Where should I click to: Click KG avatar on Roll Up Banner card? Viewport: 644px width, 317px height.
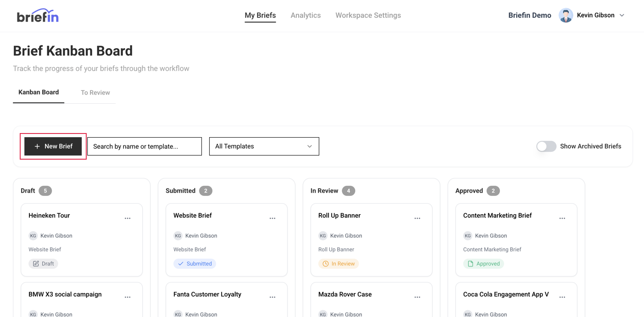click(x=323, y=236)
